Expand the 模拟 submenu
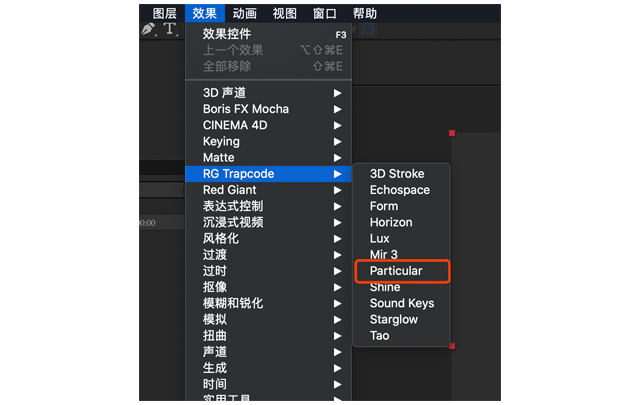 [x=268, y=319]
